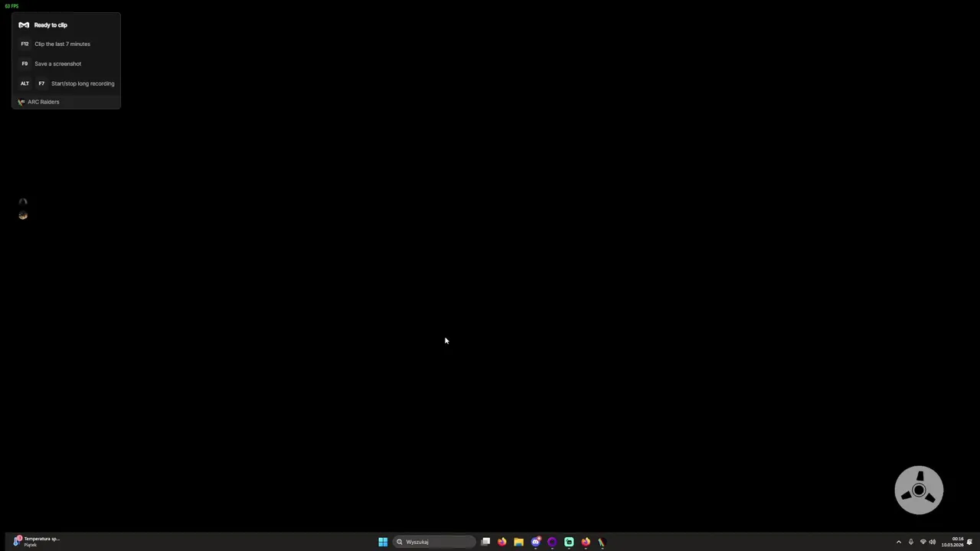Open the teal app icon in taskbar
The width and height of the screenshot is (980, 551).
click(x=569, y=542)
